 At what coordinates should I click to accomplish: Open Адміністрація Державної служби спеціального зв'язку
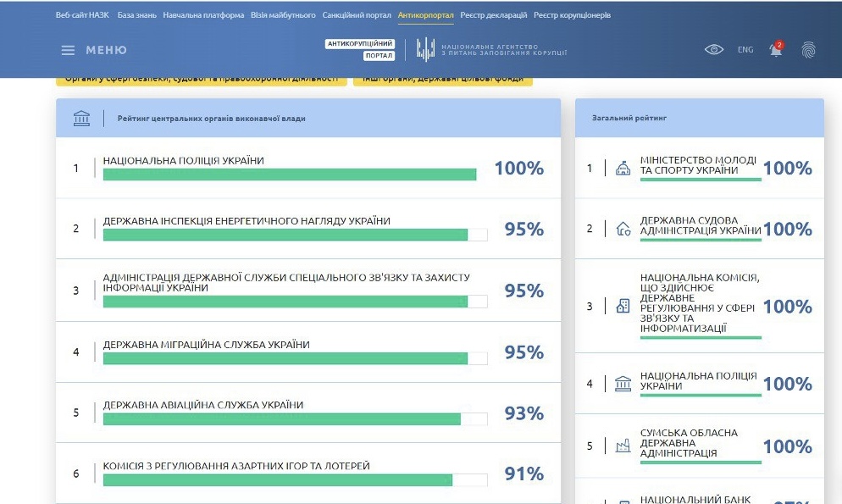pyautogui.click(x=286, y=283)
